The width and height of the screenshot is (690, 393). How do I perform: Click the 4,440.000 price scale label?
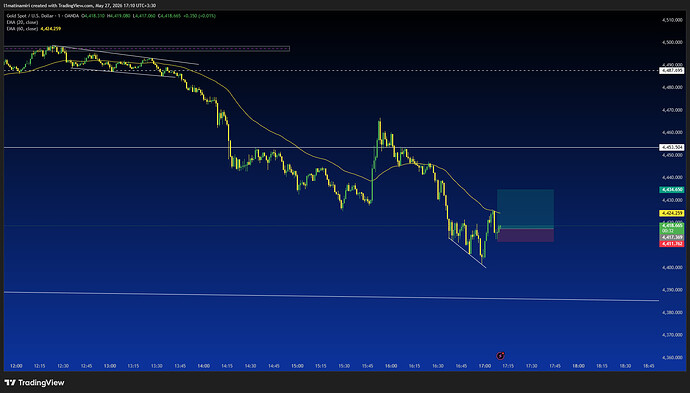[672, 177]
